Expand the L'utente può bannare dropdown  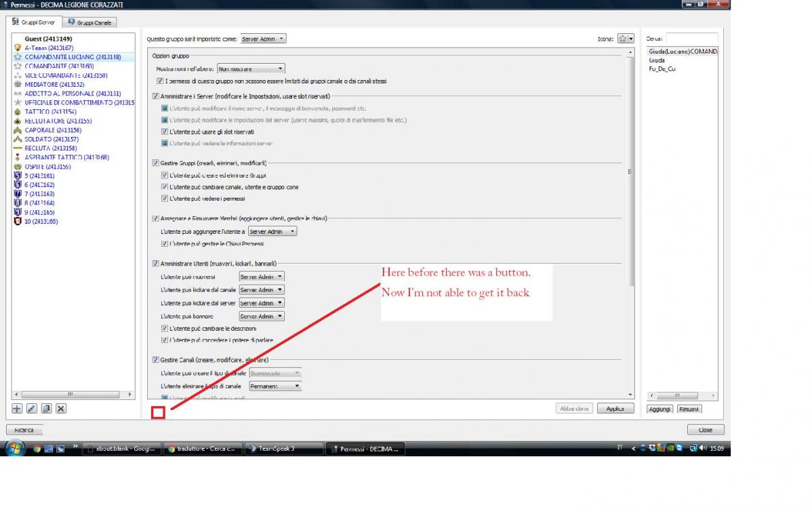[262, 317]
